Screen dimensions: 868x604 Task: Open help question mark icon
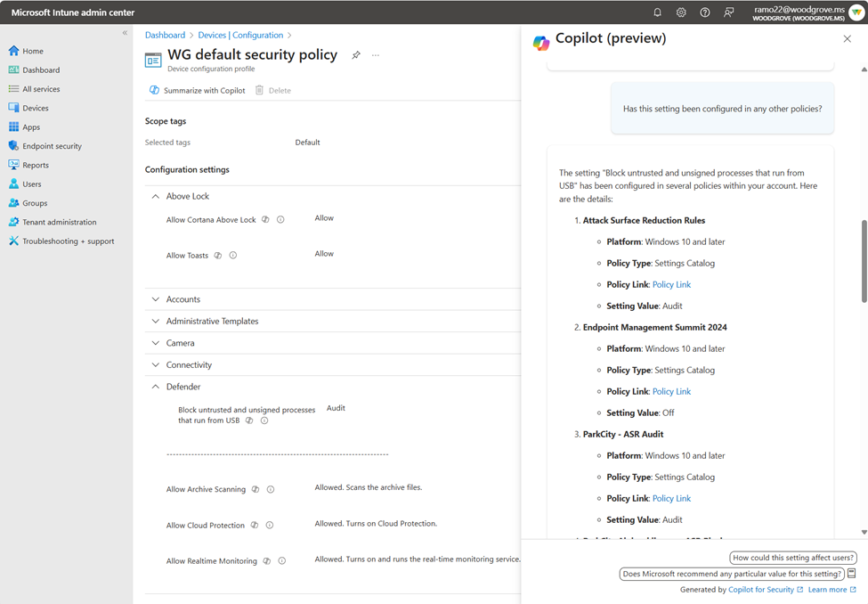pos(705,12)
